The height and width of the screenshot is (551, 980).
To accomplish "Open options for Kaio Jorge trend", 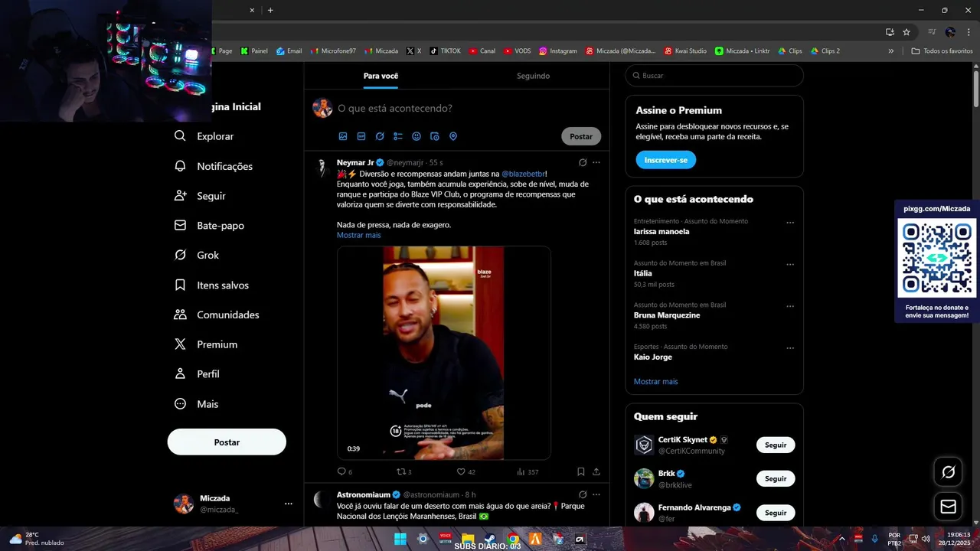I will [790, 349].
